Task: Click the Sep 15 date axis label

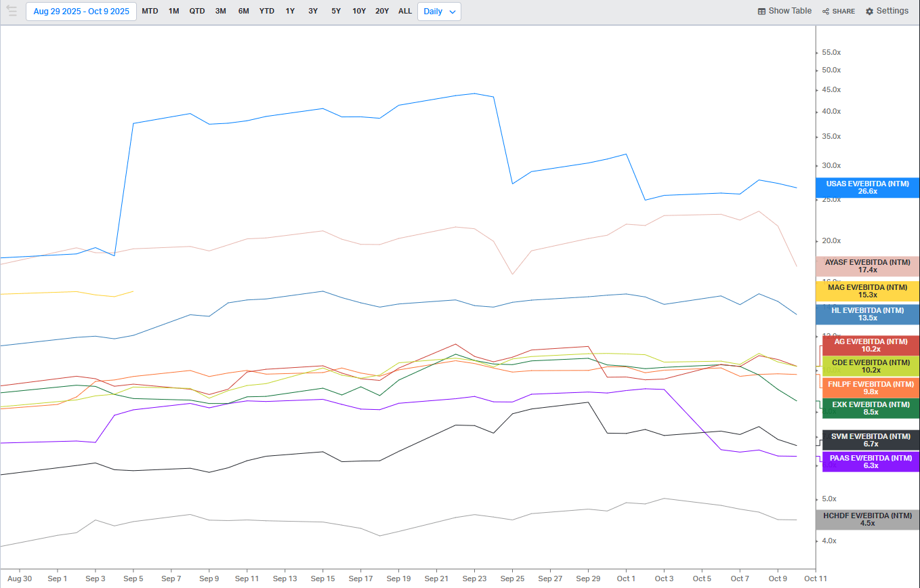Action: 322,579
